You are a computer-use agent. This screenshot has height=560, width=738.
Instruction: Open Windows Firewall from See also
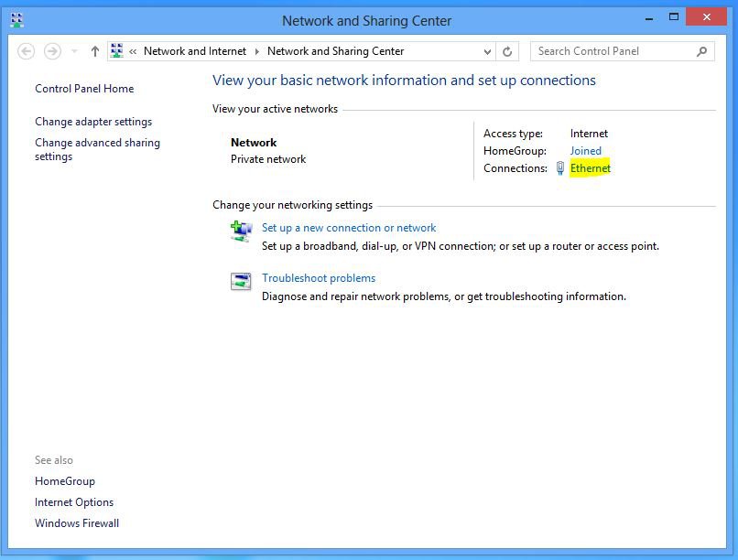click(x=77, y=523)
